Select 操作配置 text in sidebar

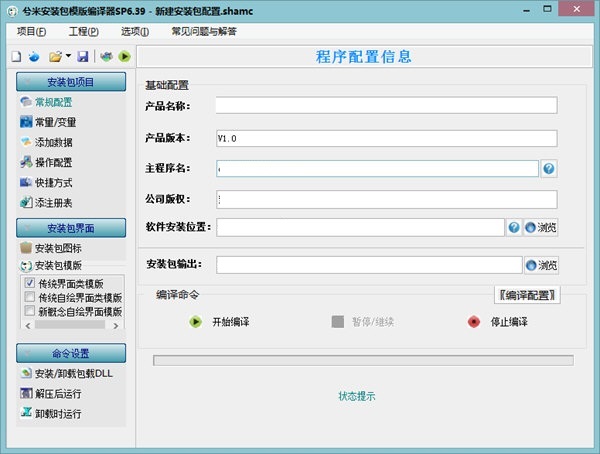54,162
